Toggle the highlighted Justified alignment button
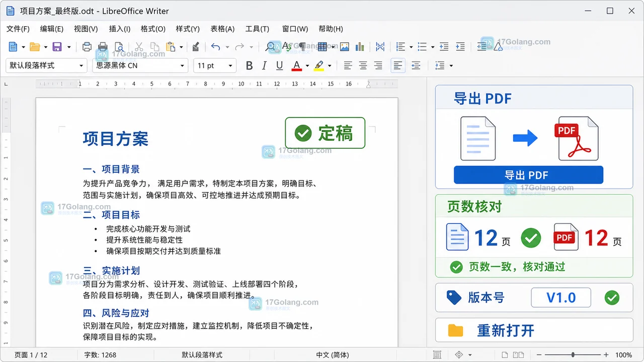 click(x=398, y=65)
